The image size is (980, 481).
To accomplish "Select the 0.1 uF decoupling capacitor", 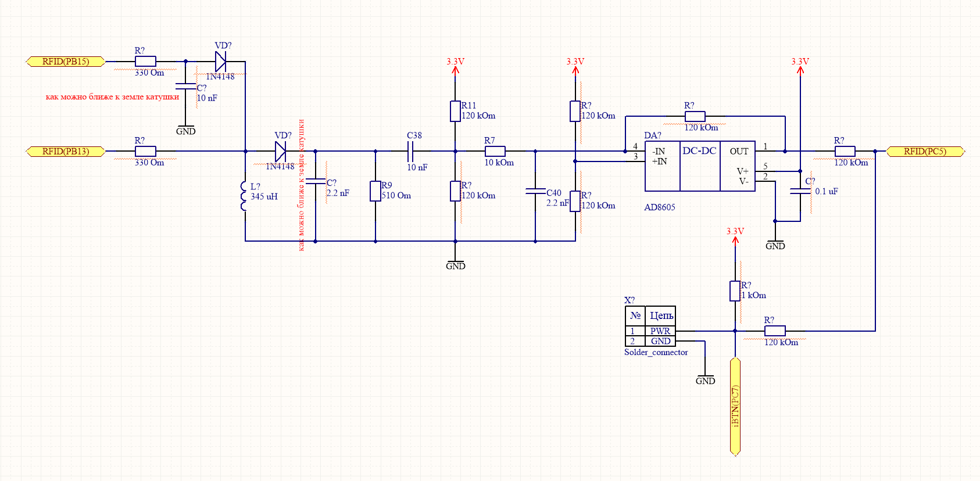I will 800,191.
